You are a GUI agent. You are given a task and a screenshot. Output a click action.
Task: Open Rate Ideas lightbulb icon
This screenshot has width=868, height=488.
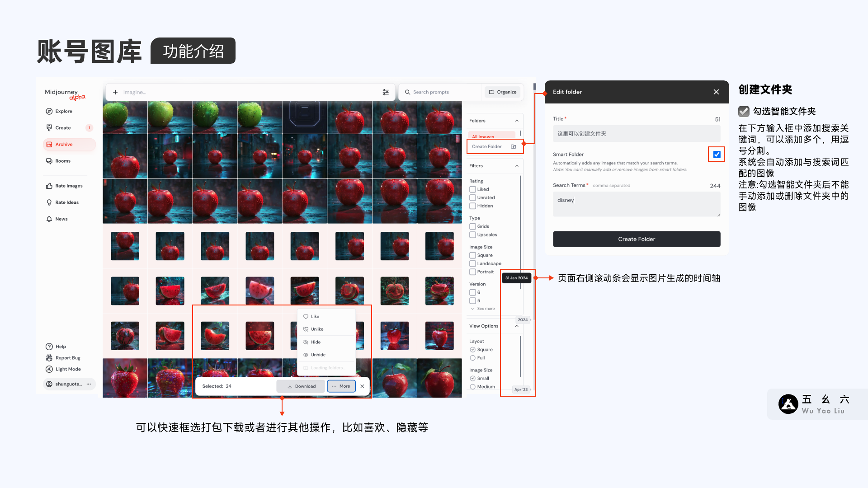click(x=49, y=202)
